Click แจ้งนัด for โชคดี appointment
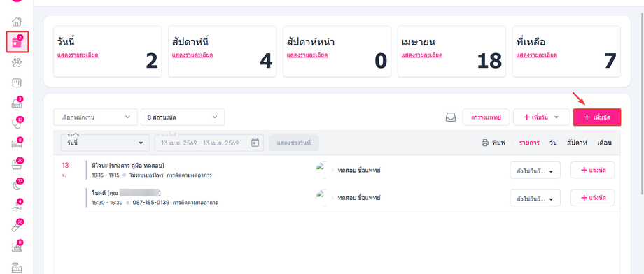Screen dimensions: 644x274 pyautogui.click(x=593, y=198)
